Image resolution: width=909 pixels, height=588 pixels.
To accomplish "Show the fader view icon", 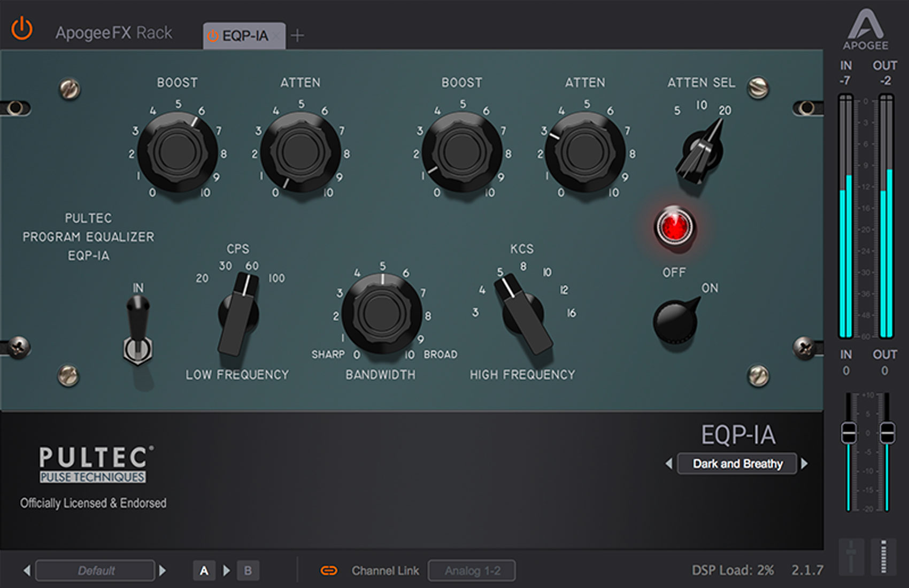I will (x=851, y=556).
